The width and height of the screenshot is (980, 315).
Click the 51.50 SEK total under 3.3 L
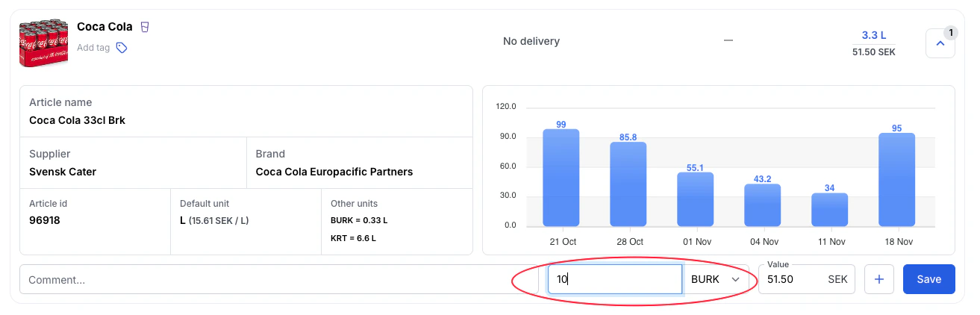(x=874, y=52)
